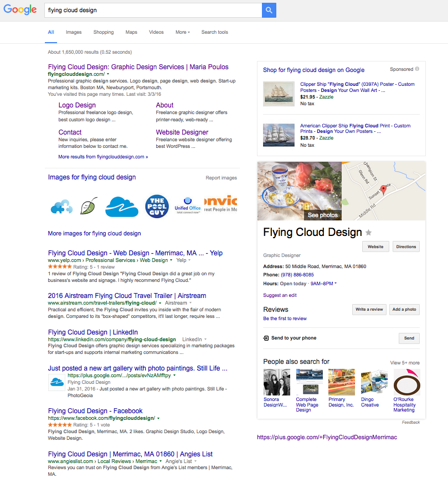Switch to the Images tab
The width and height of the screenshot is (448, 483).
click(74, 32)
